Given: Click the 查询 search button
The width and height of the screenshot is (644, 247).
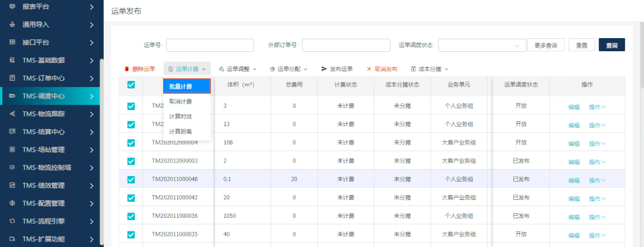Looking at the screenshot, I should (612, 45).
